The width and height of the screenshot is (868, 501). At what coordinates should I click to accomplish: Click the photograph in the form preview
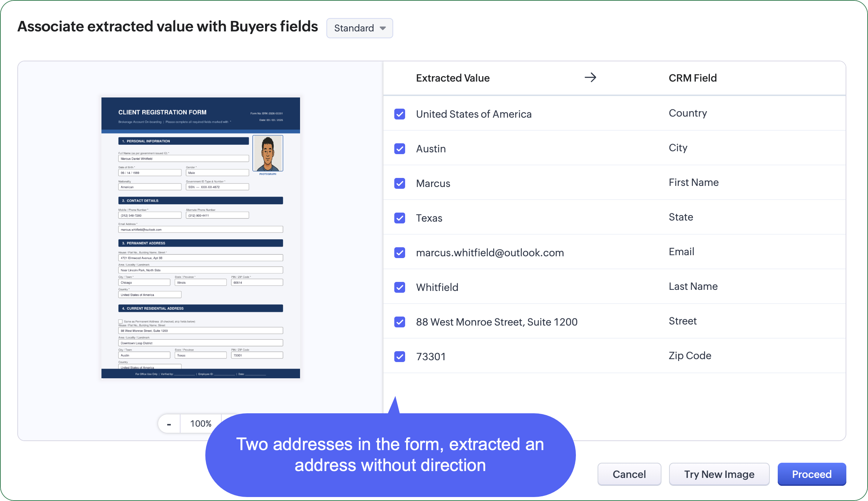click(x=268, y=153)
